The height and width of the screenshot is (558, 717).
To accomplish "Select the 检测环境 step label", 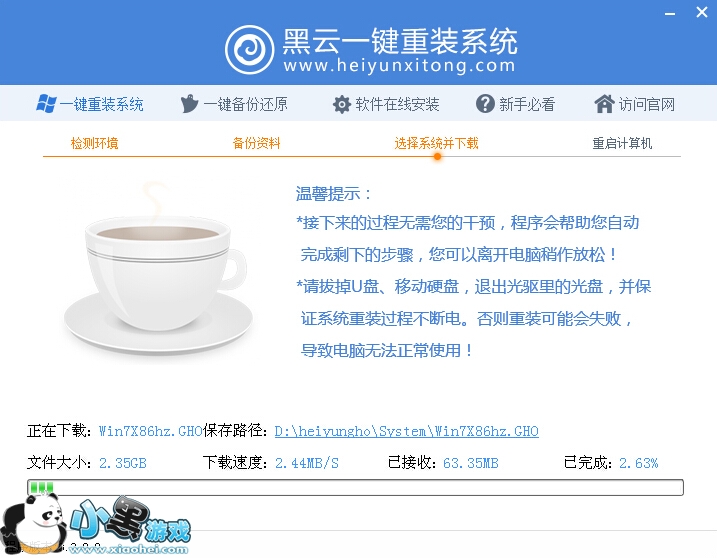I will (x=94, y=143).
